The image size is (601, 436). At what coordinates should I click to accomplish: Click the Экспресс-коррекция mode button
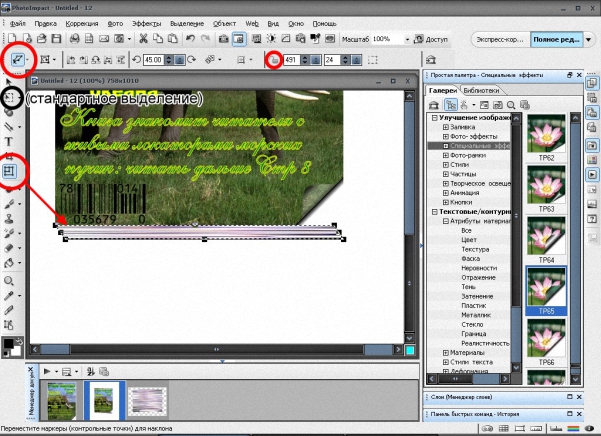pyautogui.click(x=500, y=39)
